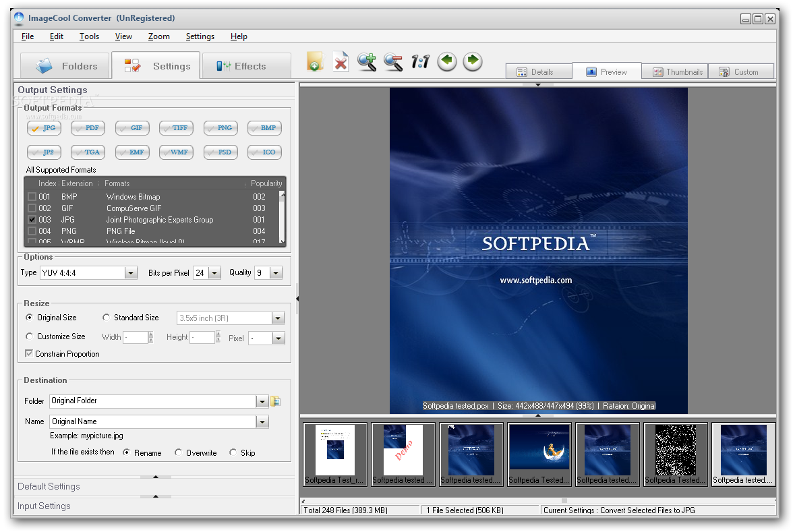Go to previous image with left arrow
The image size is (793, 532).
pos(446,61)
